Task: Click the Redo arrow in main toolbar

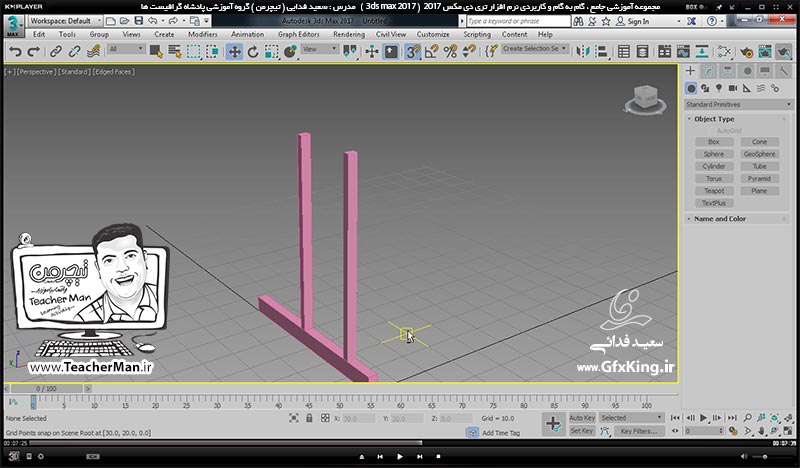Action: click(x=34, y=52)
